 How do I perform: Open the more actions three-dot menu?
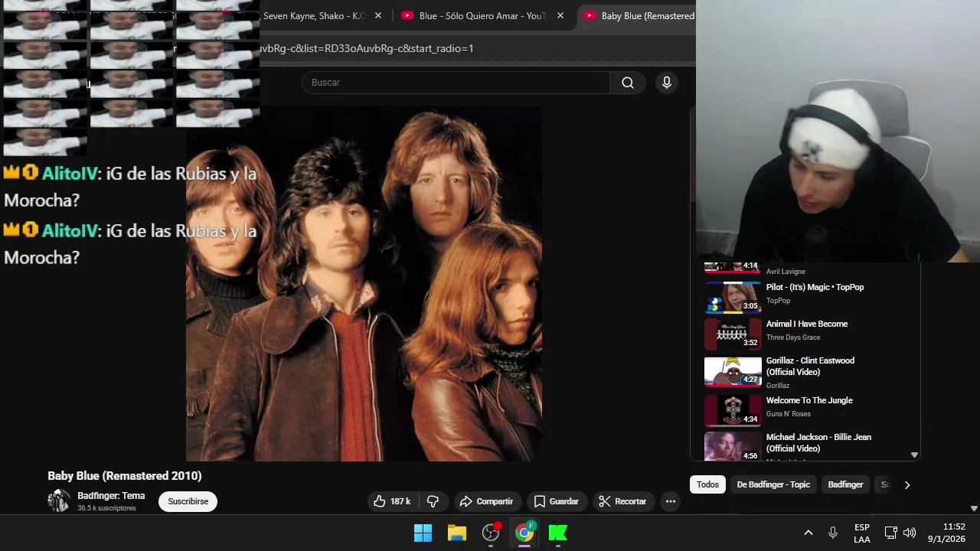point(671,501)
